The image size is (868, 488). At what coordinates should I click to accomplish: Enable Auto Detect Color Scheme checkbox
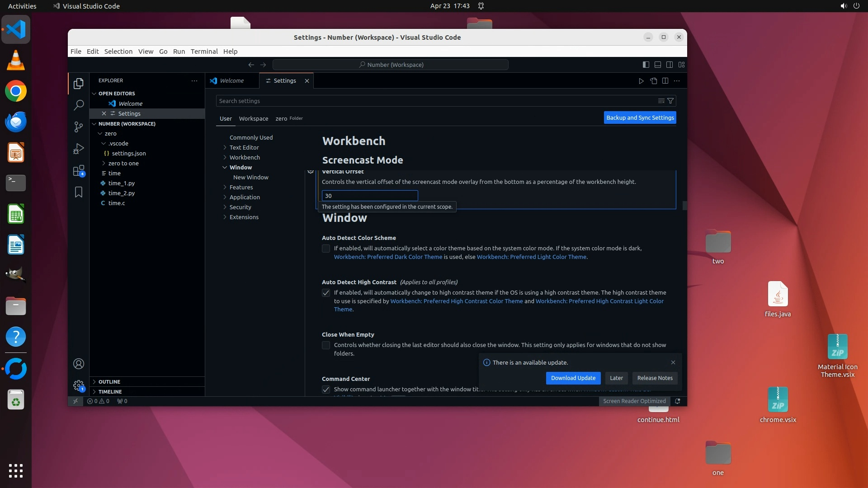[x=325, y=249]
